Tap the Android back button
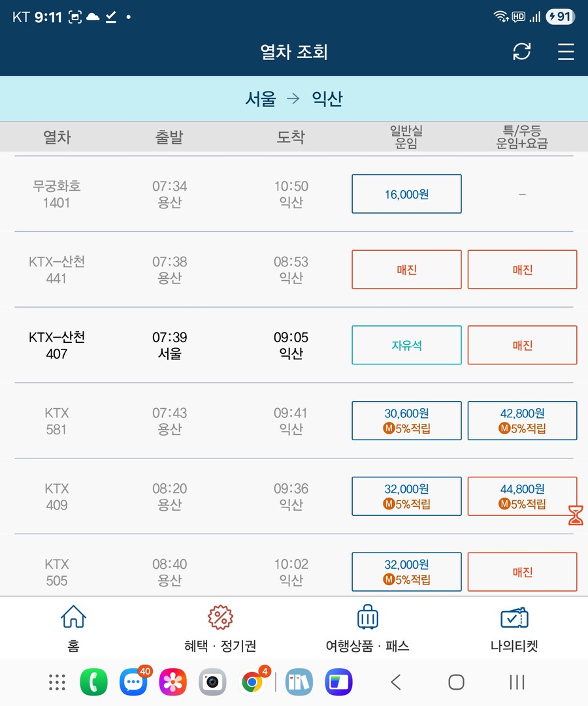This screenshot has height=706, width=588. (x=396, y=682)
